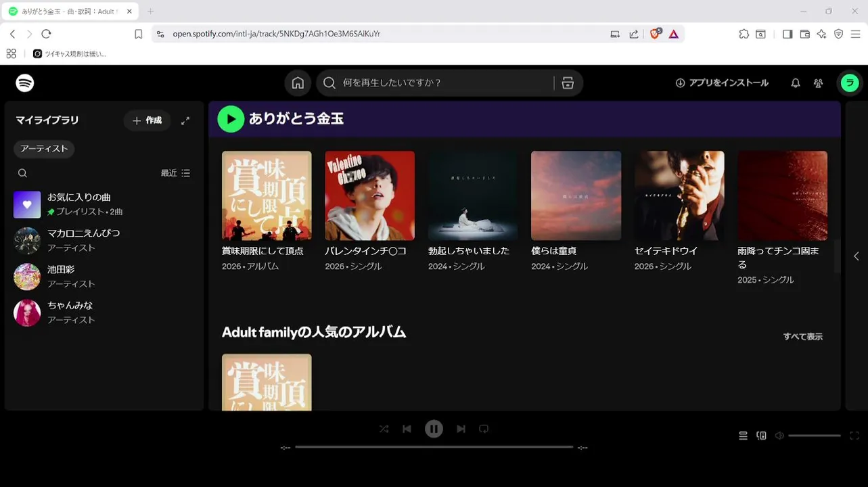The height and width of the screenshot is (487, 868).
Task: Open ちゃんみな artist in library
Action: [x=104, y=312]
